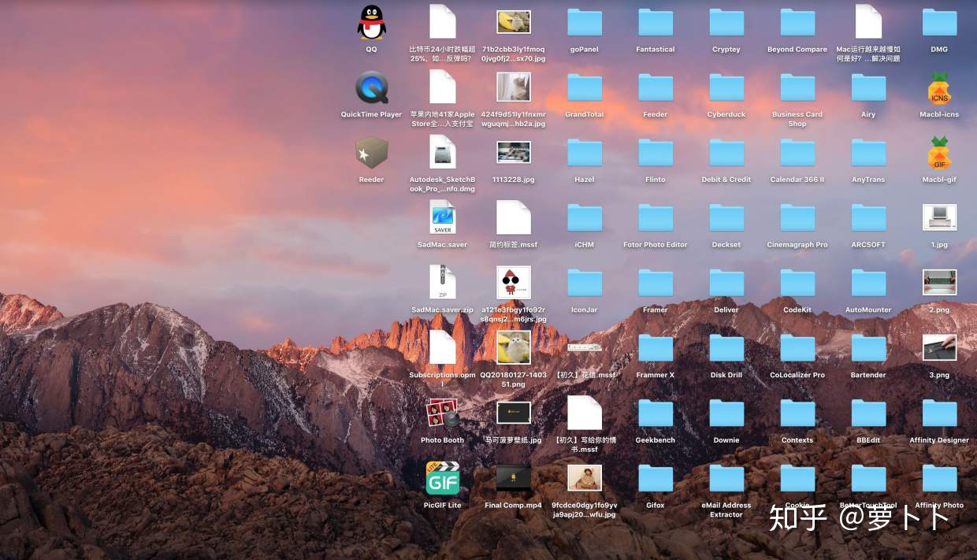Select the Deckset folder
This screenshot has height=560, width=977.
click(726, 219)
